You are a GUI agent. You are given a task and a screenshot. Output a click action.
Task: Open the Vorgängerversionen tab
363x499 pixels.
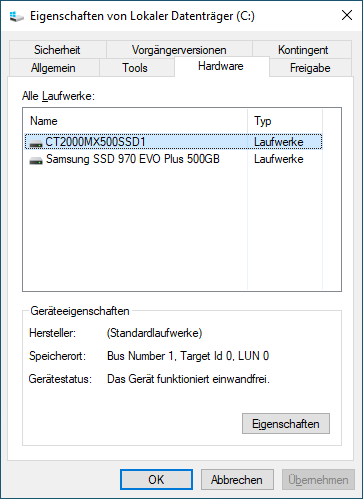pos(179,50)
